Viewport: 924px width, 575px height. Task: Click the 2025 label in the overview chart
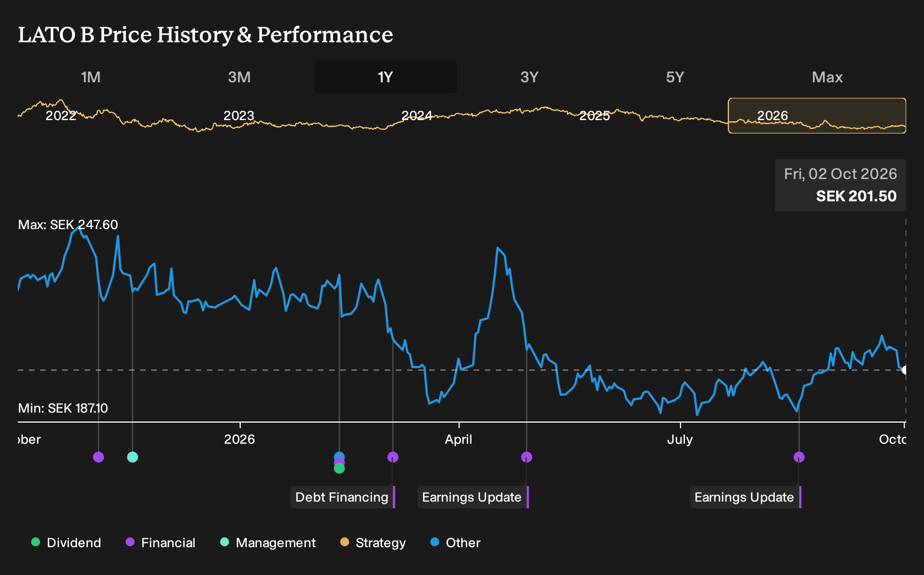595,116
